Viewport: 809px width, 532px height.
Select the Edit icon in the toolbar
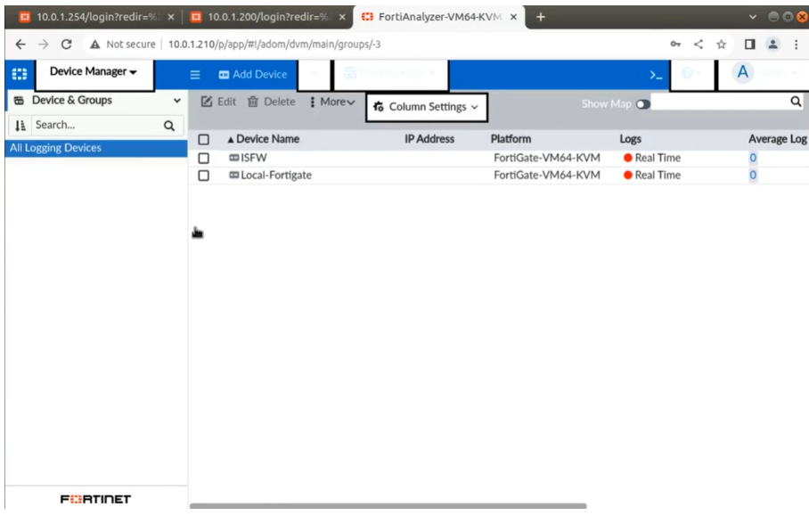(x=217, y=102)
